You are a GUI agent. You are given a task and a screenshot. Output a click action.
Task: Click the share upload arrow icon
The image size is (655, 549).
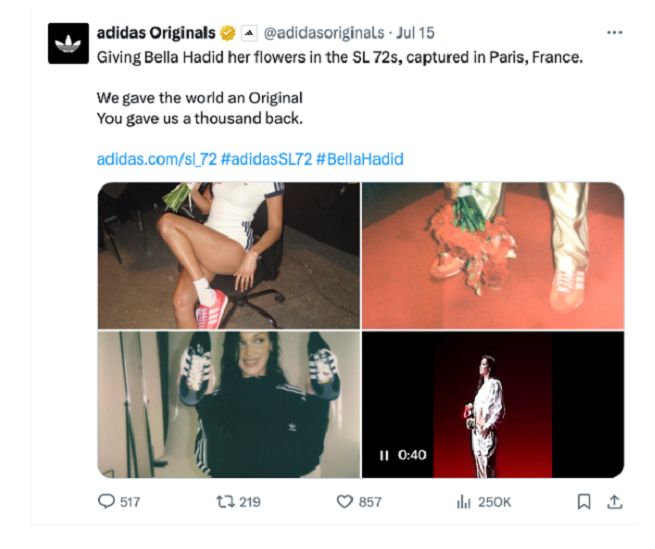(615, 501)
